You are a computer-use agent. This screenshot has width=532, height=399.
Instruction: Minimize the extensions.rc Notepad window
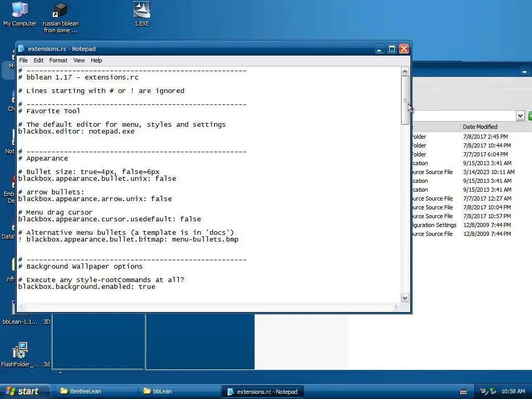[x=379, y=49]
